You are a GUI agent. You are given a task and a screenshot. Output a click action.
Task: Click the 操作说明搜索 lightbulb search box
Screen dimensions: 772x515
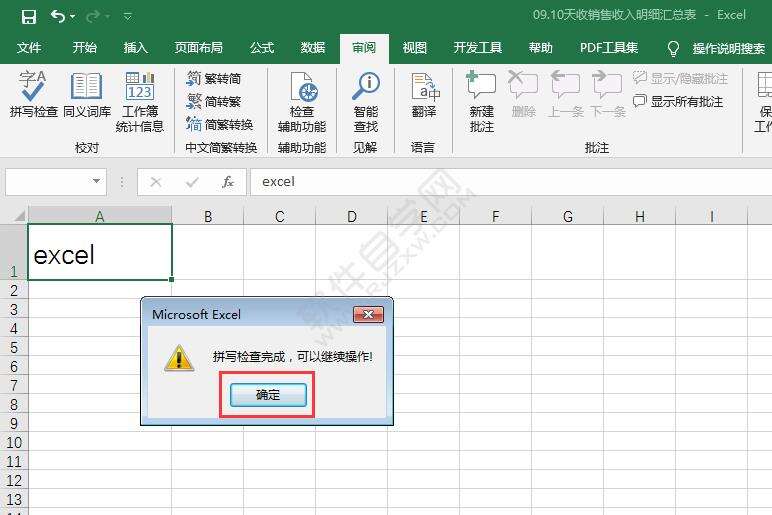click(x=716, y=48)
